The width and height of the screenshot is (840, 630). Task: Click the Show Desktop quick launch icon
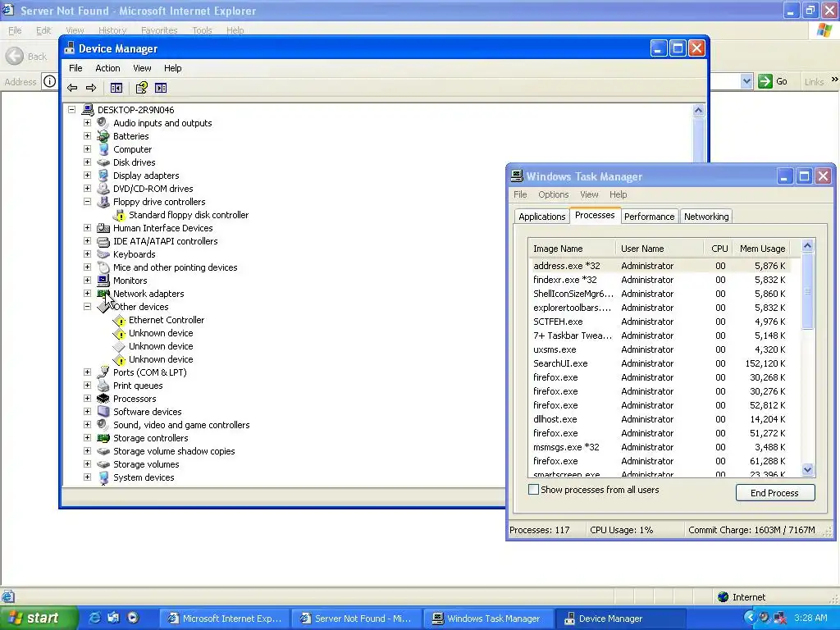click(x=113, y=618)
